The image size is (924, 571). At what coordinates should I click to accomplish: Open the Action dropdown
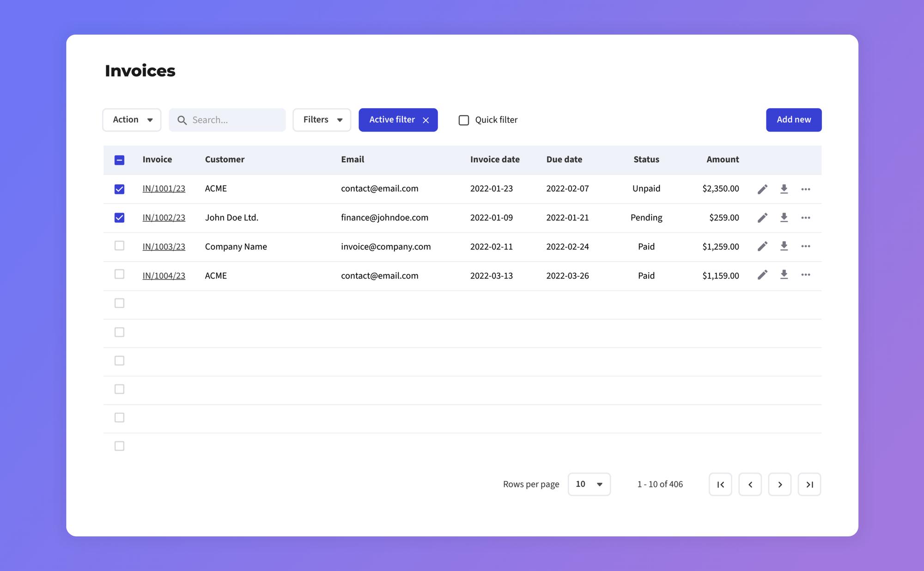132,120
